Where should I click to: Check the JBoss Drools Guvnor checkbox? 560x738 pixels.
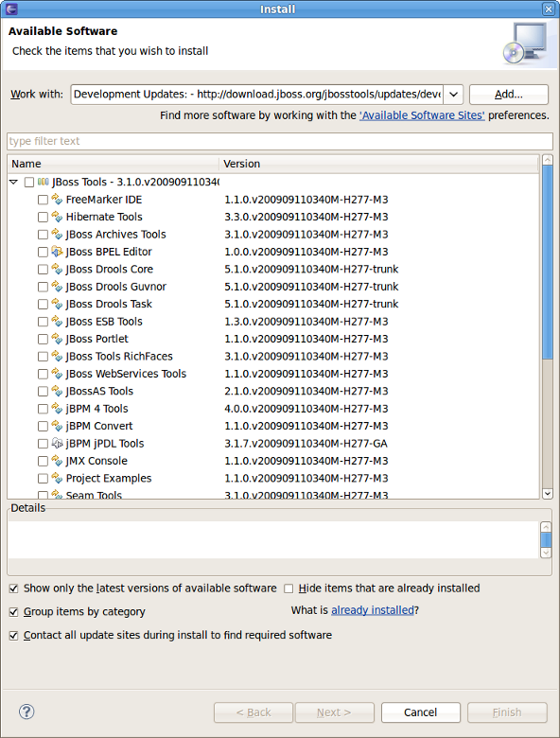(x=43, y=287)
